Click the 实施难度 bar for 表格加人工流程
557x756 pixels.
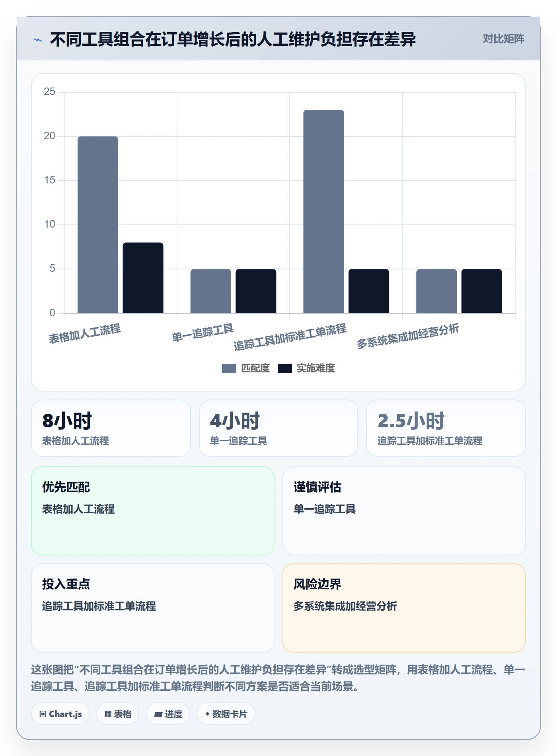pyautogui.click(x=143, y=278)
